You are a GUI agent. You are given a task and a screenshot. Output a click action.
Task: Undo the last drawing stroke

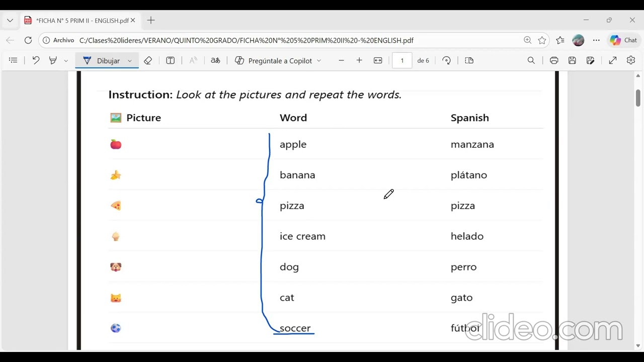tap(36, 60)
